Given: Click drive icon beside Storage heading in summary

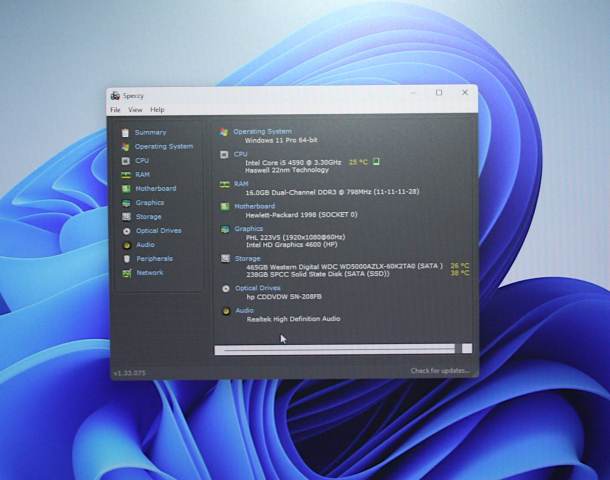Looking at the screenshot, I should [x=225, y=259].
